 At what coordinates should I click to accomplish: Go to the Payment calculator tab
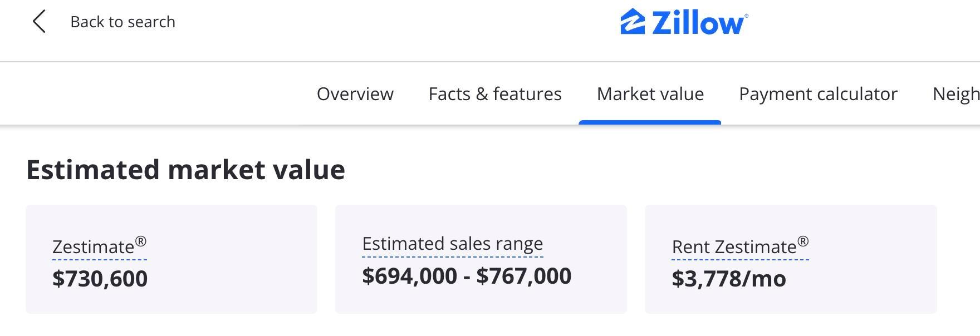pos(817,94)
